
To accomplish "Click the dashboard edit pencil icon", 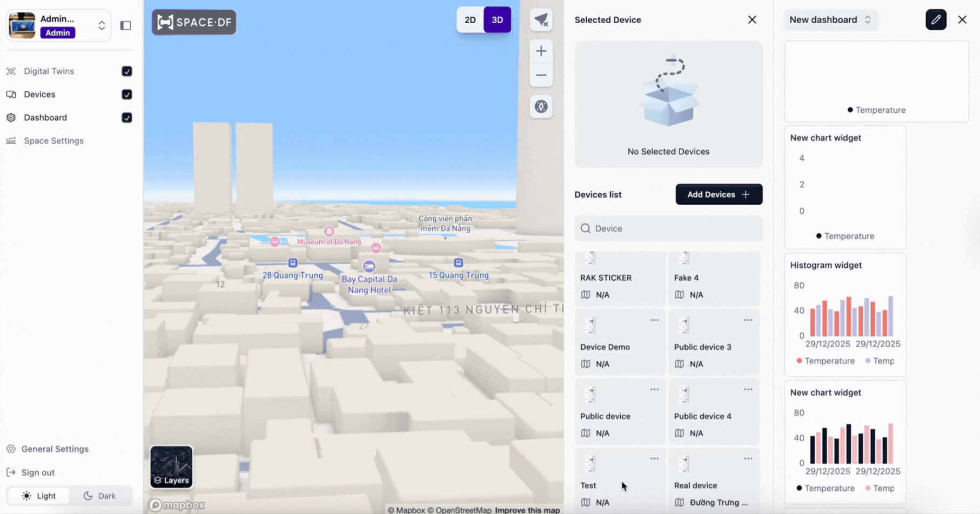I will (x=936, y=20).
